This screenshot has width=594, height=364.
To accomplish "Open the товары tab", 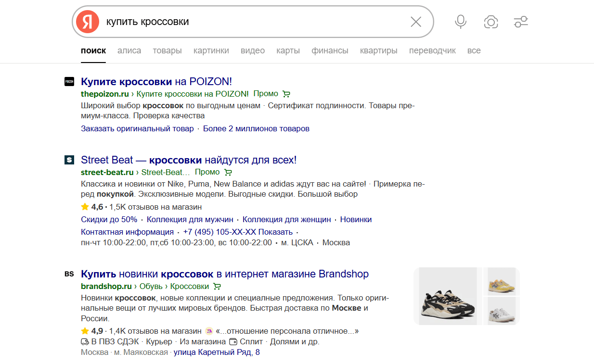I will point(167,50).
